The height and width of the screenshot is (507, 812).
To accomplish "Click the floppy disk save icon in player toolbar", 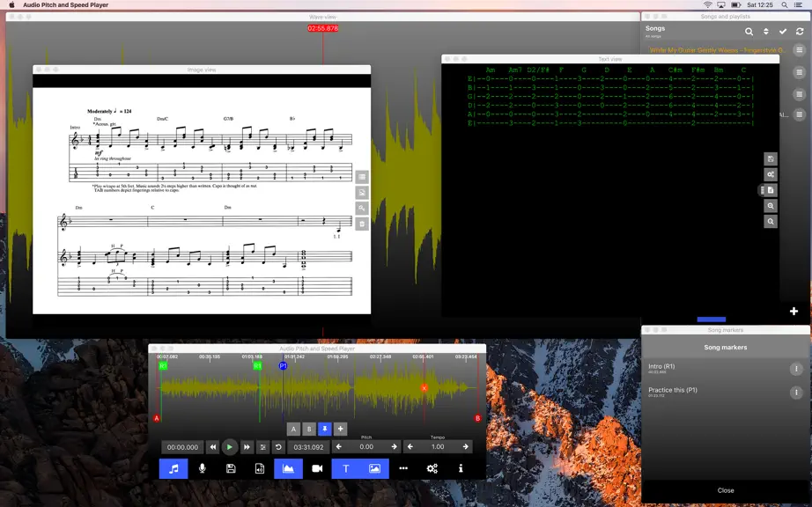I will pyautogui.click(x=231, y=468).
